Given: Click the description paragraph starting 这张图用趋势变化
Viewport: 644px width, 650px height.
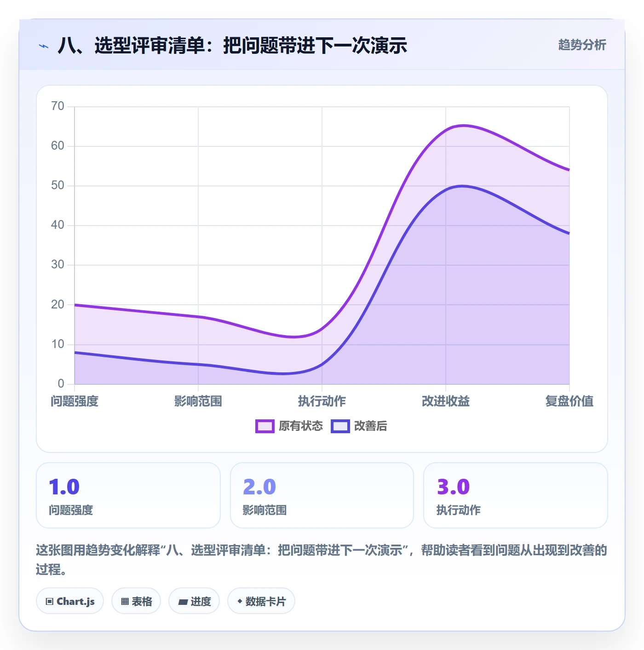Looking at the screenshot, I should point(322,560).
